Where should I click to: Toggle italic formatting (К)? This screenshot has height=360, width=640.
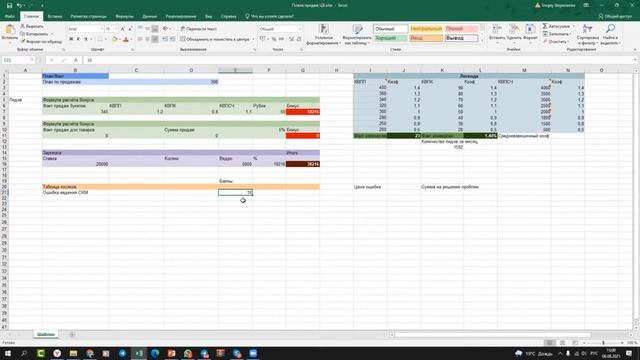click(78, 39)
